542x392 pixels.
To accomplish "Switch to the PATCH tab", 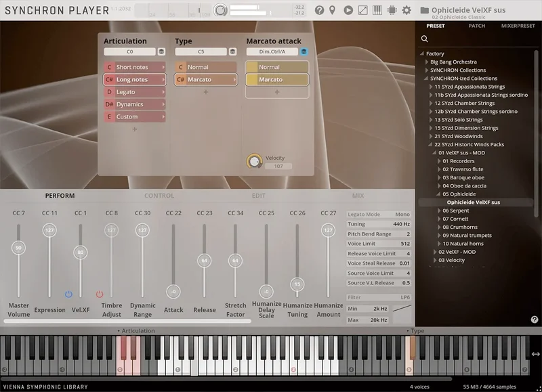I will [477, 26].
